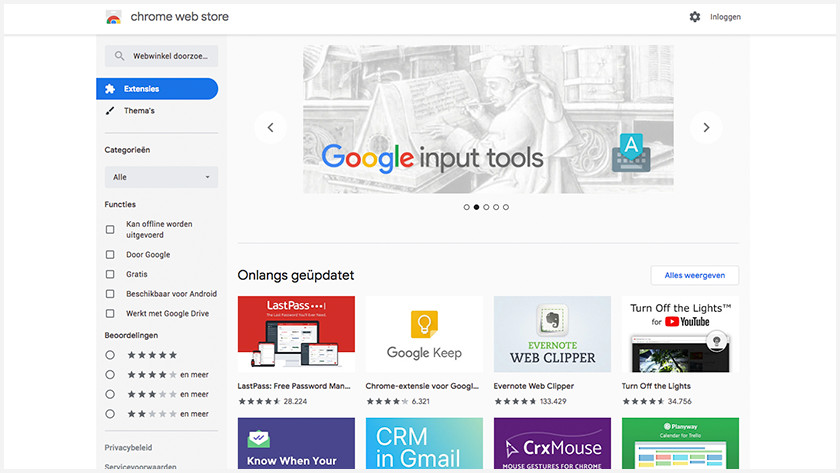Open the settings gear icon

click(695, 17)
